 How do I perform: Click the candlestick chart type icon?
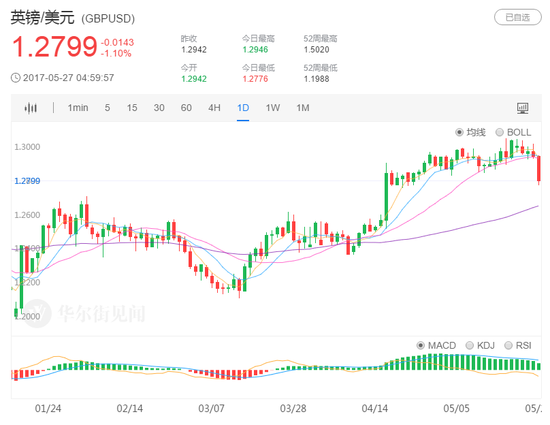31,108
